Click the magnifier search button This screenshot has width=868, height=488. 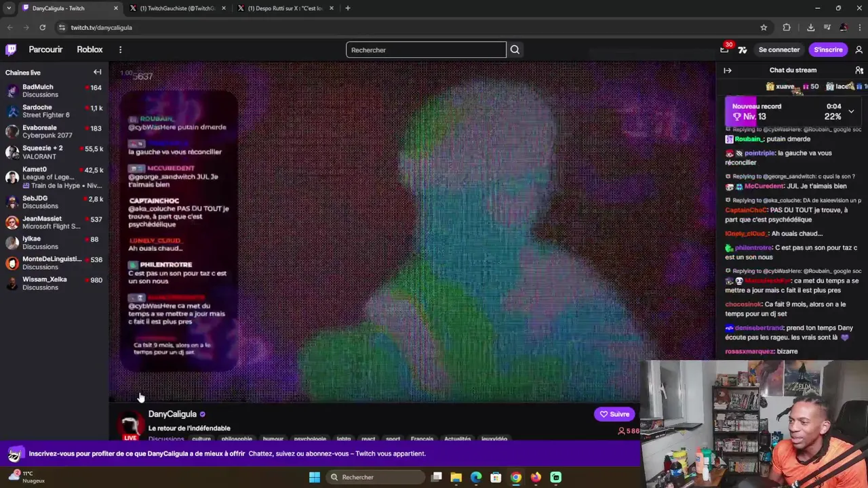[515, 49]
